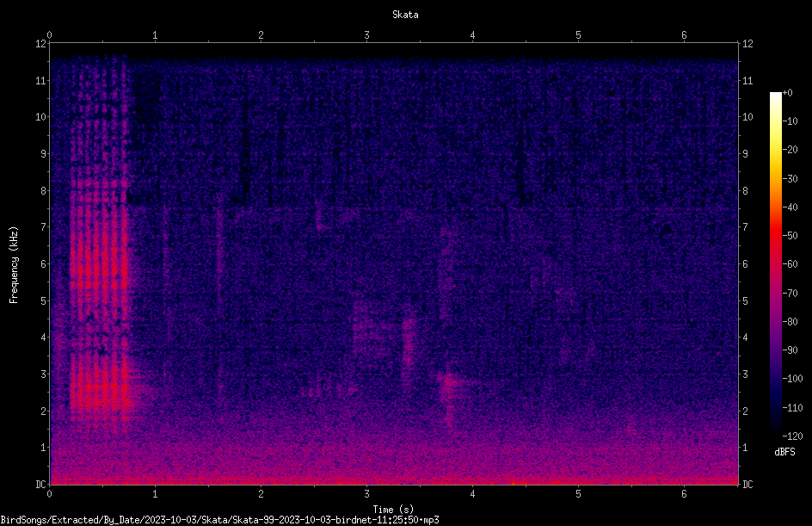Image resolution: width=812 pixels, height=526 pixels.
Task: Click the "3" tick on the bottom time axis
Action: 366,494
